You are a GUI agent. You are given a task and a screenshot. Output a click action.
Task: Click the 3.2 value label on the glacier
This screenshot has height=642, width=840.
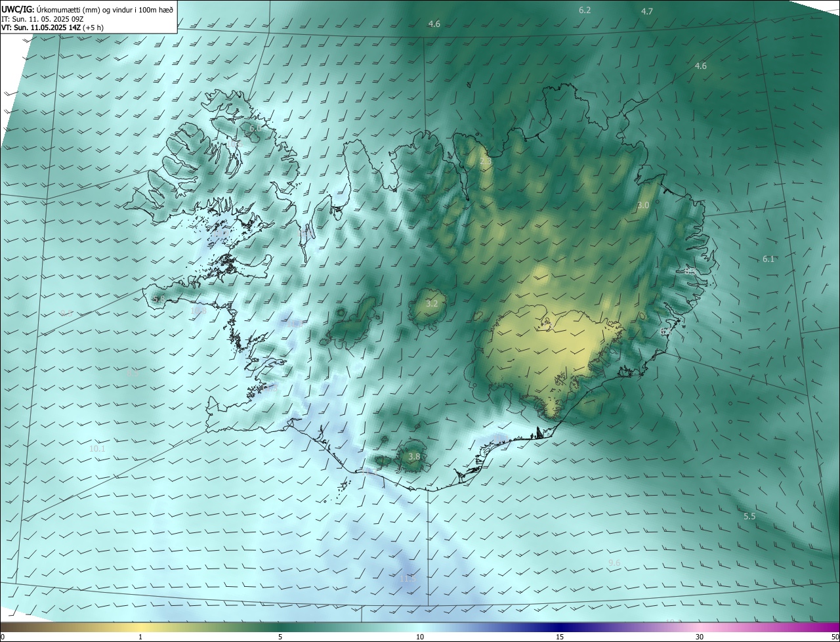pos(432,304)
